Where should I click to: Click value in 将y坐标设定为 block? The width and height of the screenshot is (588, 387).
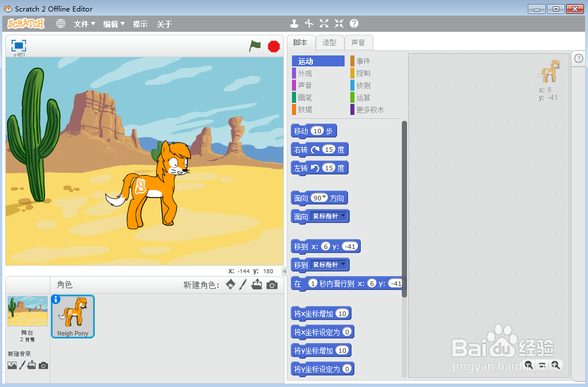[x=347, y=369]
